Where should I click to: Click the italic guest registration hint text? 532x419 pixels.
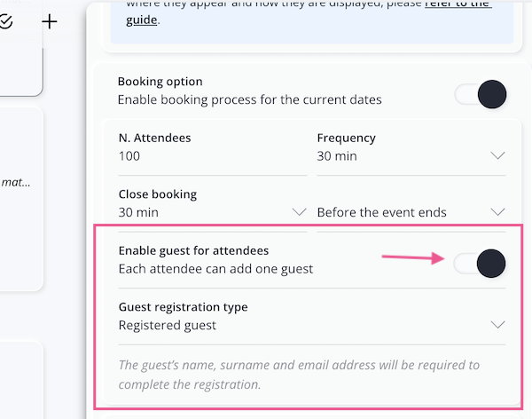point(299,376)
